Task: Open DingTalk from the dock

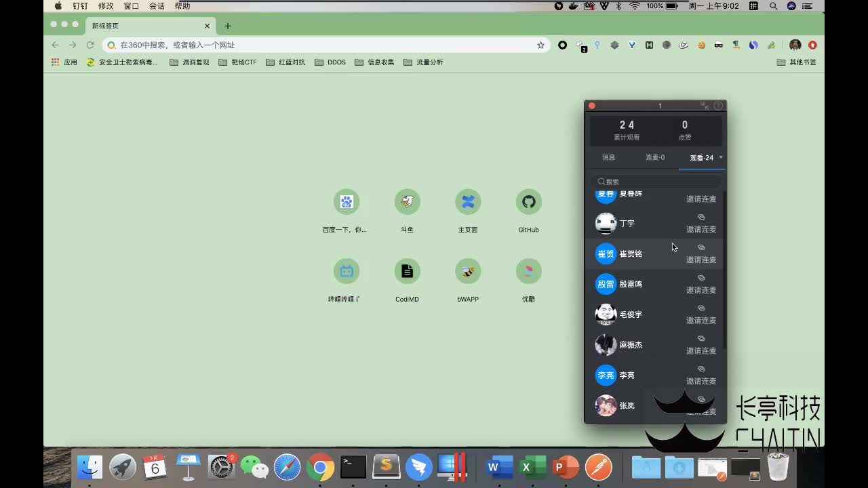Action: click(x=419, y=467)
